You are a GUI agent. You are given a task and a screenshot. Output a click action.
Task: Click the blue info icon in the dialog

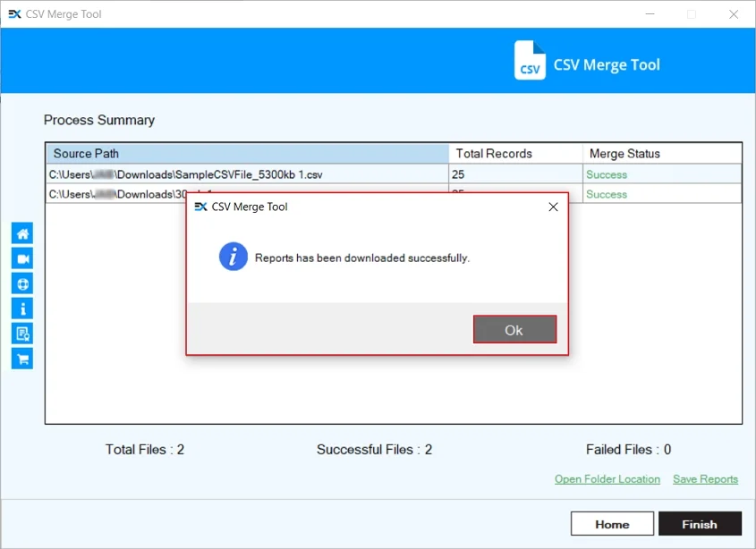click(x=233, y=258)
